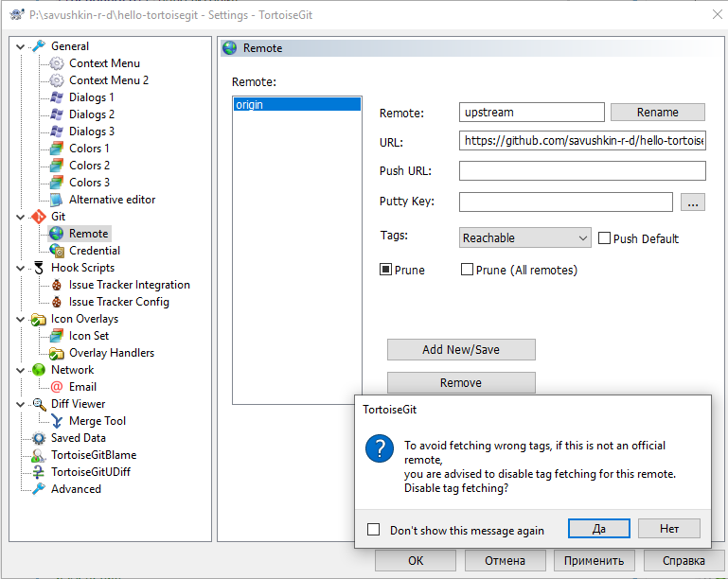Click the Icon Overlays folder icon

[39, 319]
